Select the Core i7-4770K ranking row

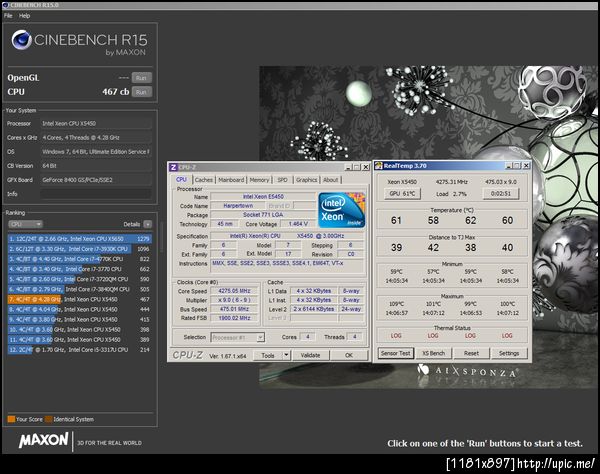tap(80, 259)
